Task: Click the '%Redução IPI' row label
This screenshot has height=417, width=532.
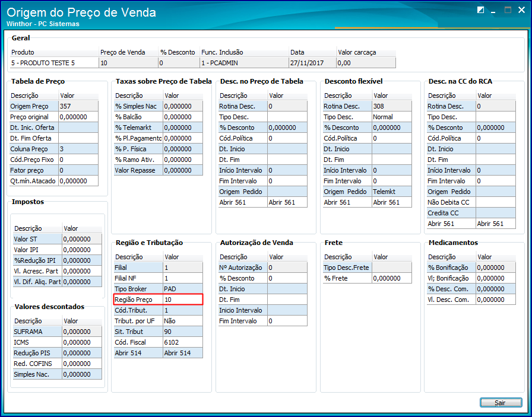Action: pyautogui.click(x=37, y=260)
